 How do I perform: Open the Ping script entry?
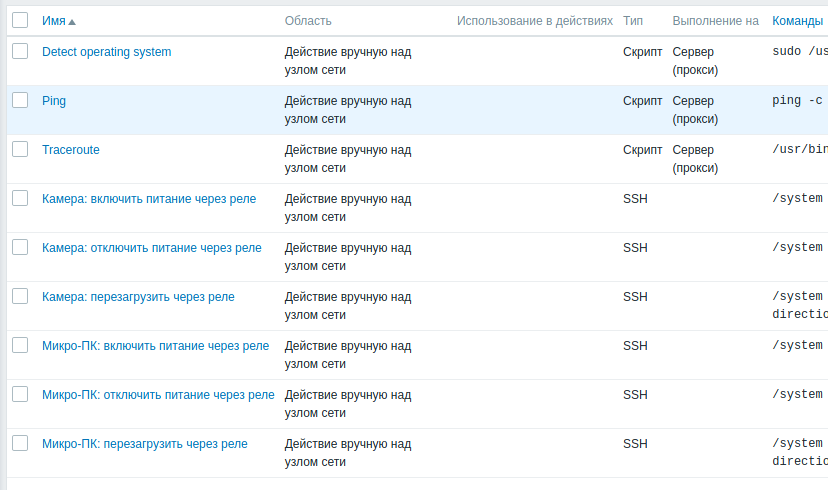[x=54, y=101]
